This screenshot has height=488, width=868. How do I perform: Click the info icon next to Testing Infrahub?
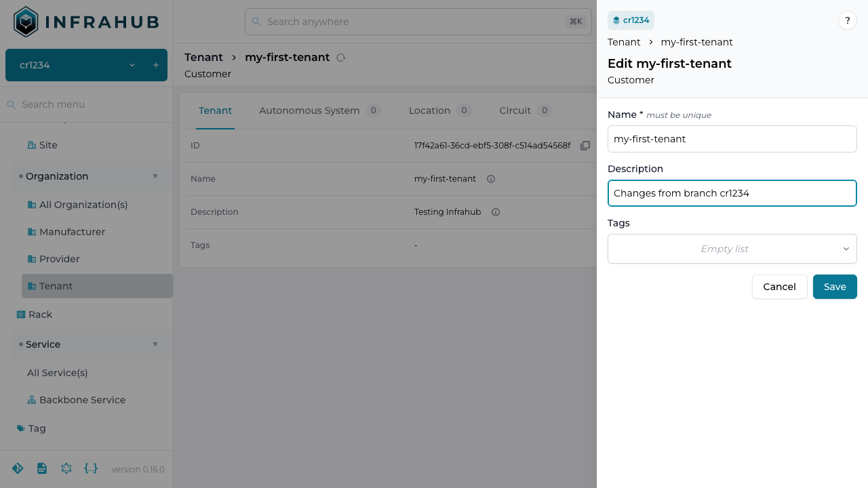496,212
